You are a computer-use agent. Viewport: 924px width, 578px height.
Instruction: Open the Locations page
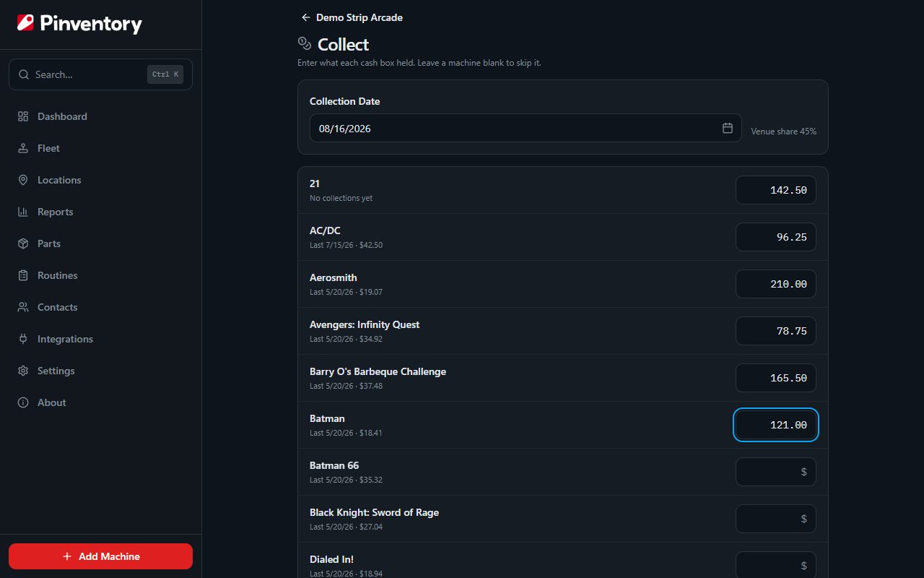[100, 180]
